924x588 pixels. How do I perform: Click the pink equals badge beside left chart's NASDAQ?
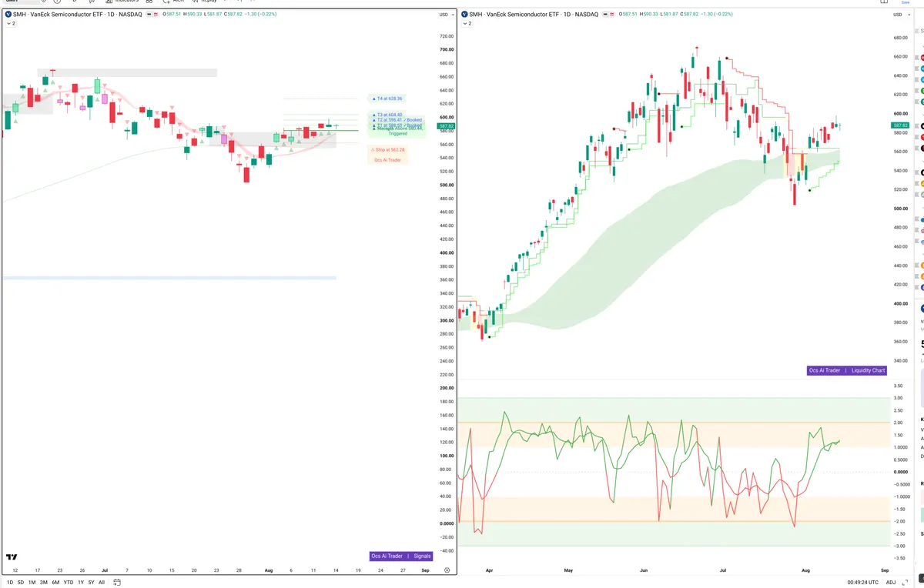tap(158, 15)
